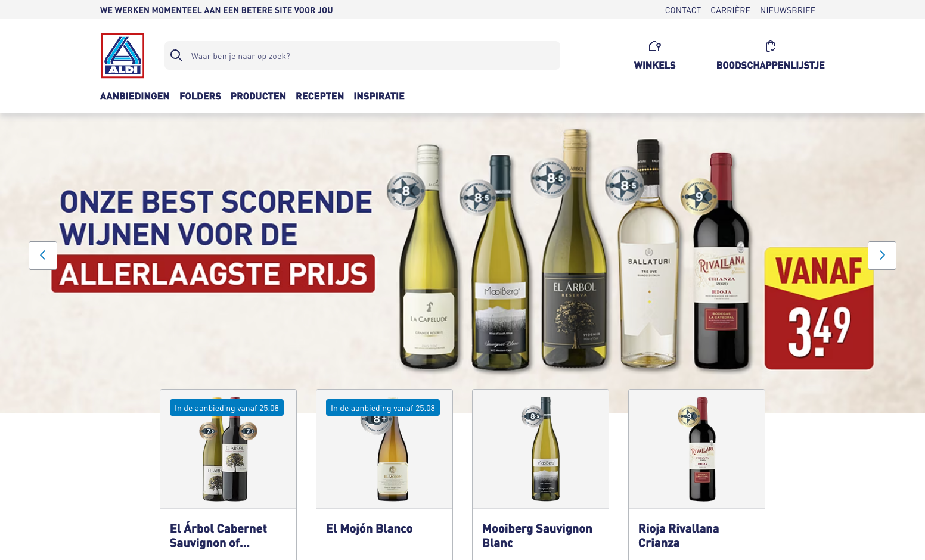Open El Mojón Blanco product thumbnail
This screenshot has width=925, height=560.
coord(384,449)
